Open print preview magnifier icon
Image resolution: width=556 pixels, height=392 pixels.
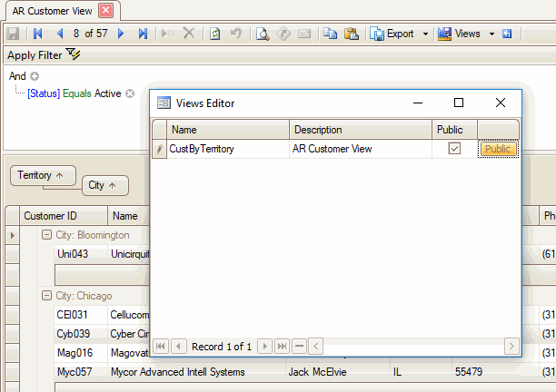coord(262,34)
